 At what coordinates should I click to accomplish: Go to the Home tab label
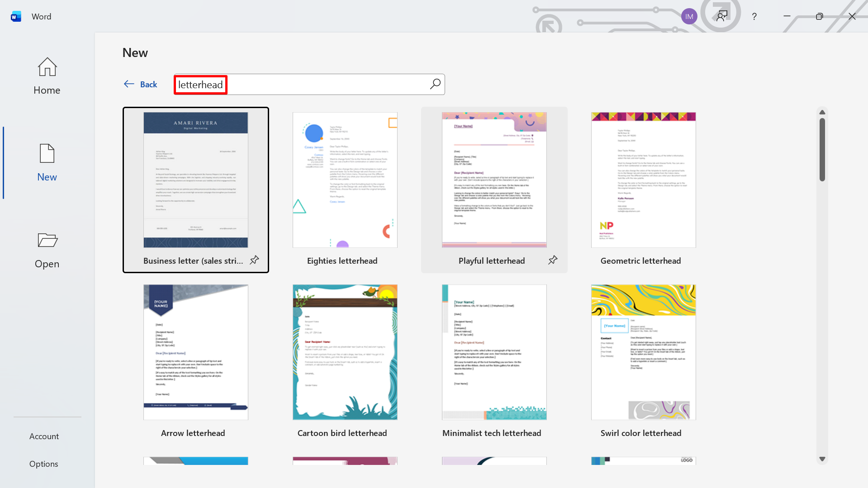(x=47, y=90)
